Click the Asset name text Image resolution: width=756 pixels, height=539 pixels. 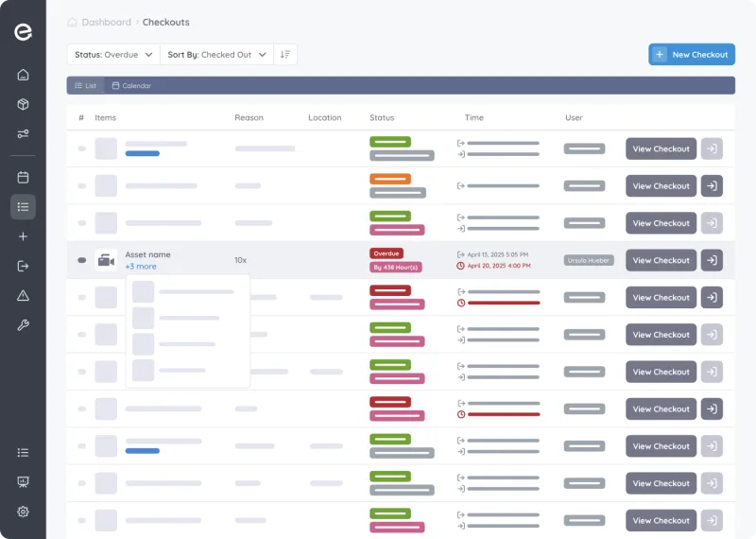click(x=147, y=254)
